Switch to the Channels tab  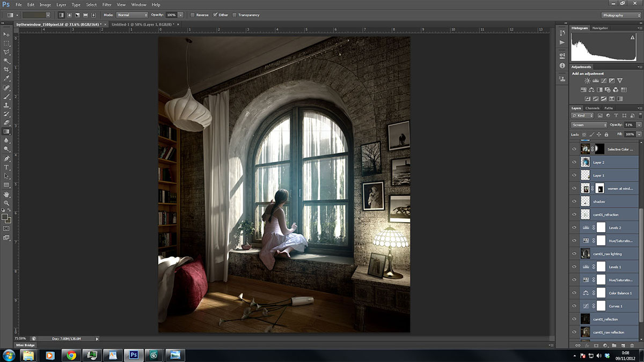[592, 108]
